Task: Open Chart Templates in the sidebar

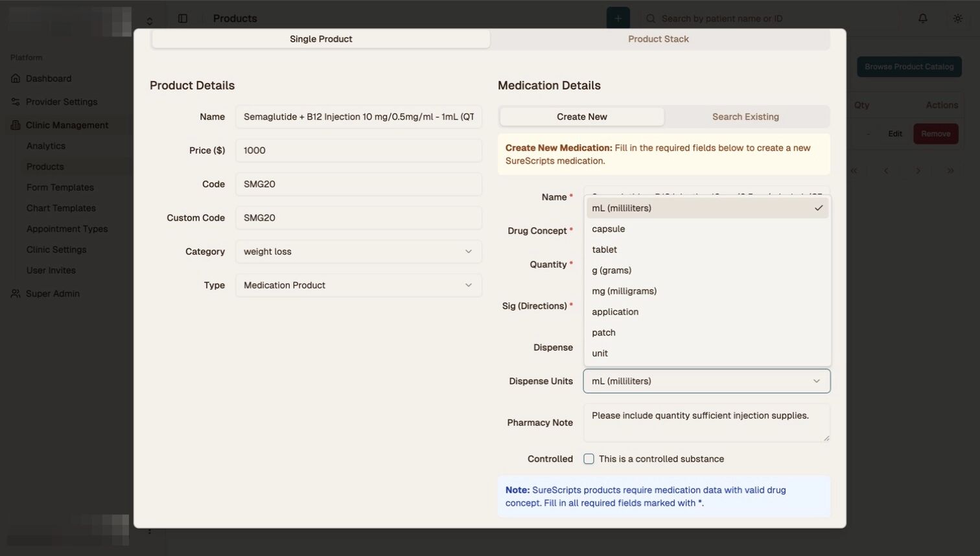Action: point(61,208)
